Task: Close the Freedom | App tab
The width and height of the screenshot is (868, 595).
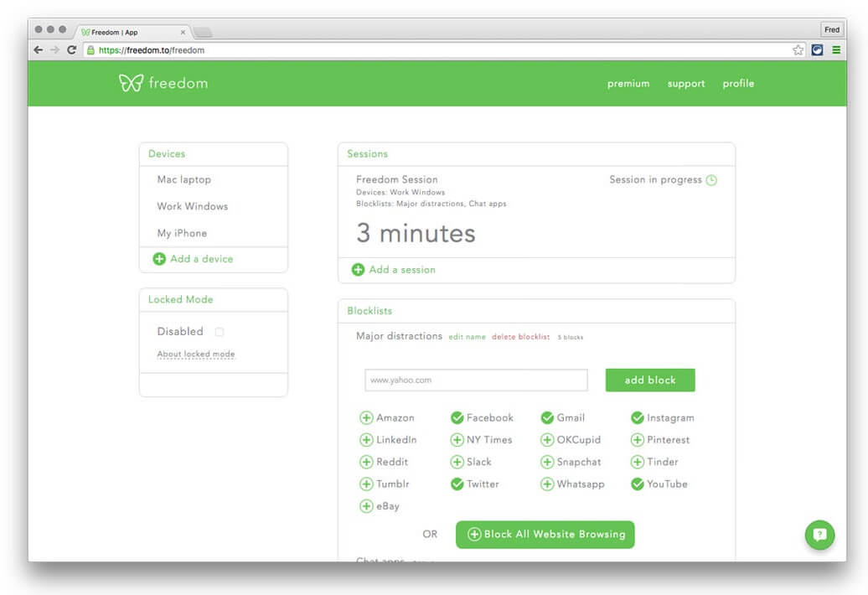Action: tap(183, 32)
